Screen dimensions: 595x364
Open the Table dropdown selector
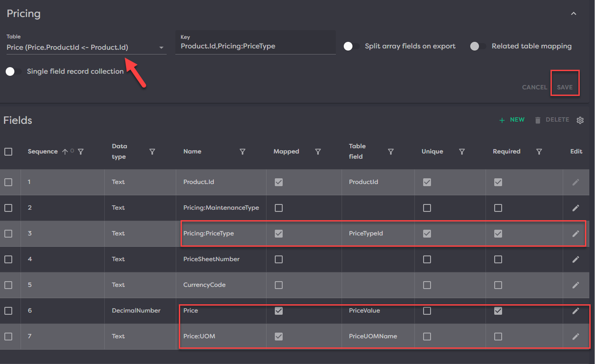click(x=86, y=48)
